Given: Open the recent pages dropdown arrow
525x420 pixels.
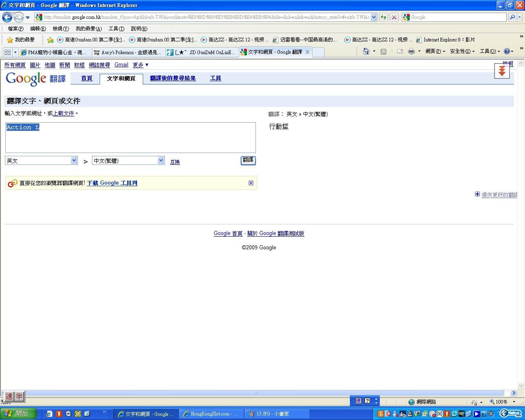Looking at the screenshot, I should 27,18.
